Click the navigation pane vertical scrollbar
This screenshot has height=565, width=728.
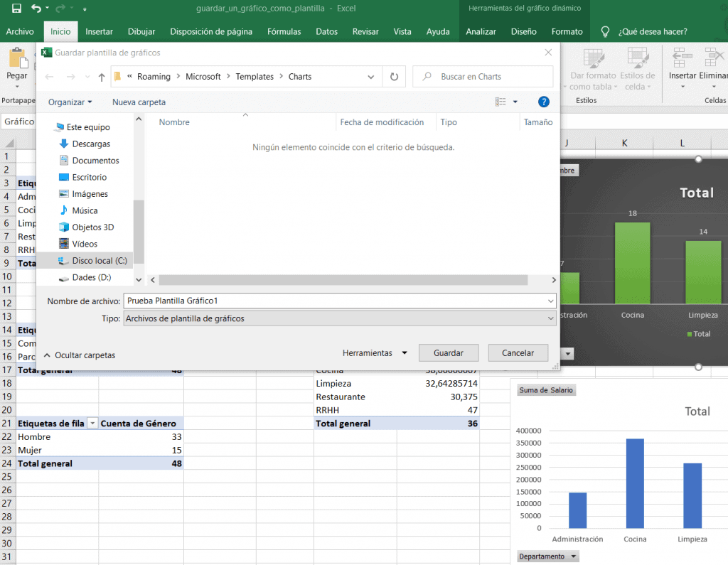[139, 231]
